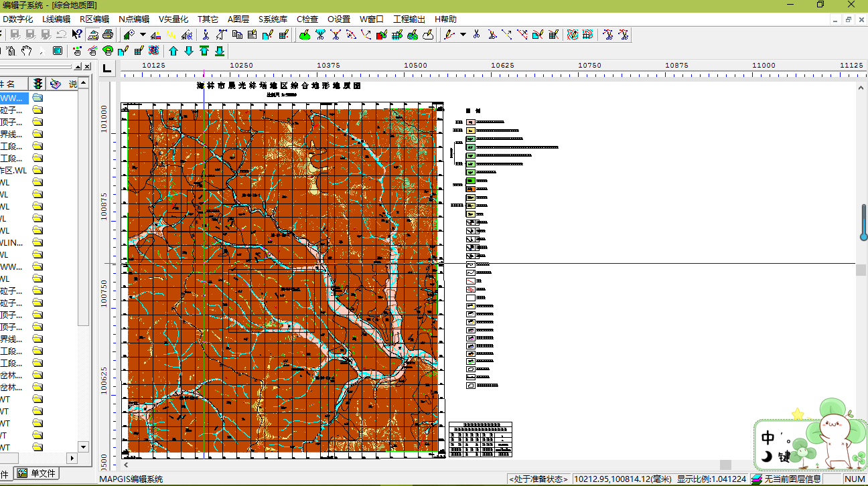Click the L ruler corner button
Viewport: 868px width, 486px height.
107,67
